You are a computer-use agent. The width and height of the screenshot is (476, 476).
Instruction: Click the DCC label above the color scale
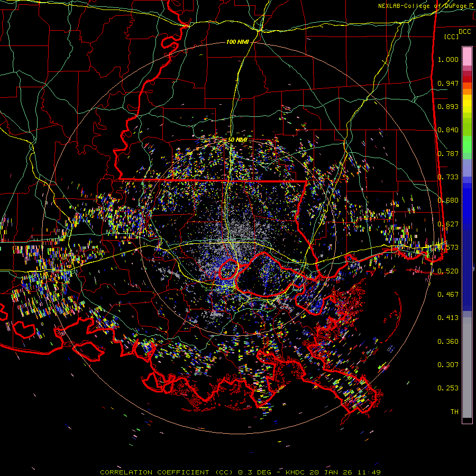coord(464,31)
